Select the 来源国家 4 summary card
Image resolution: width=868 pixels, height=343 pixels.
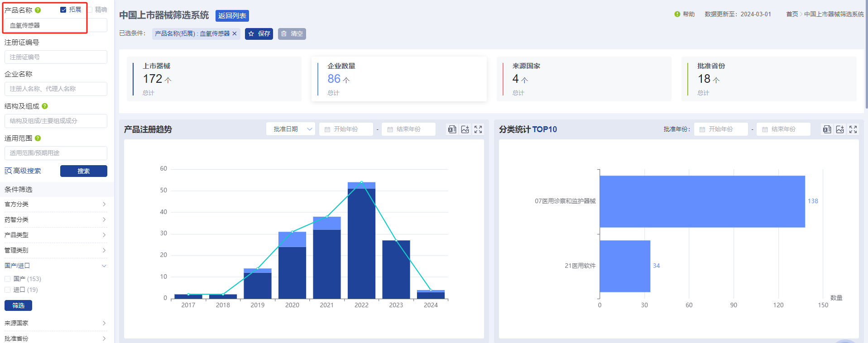pos(584,79)
